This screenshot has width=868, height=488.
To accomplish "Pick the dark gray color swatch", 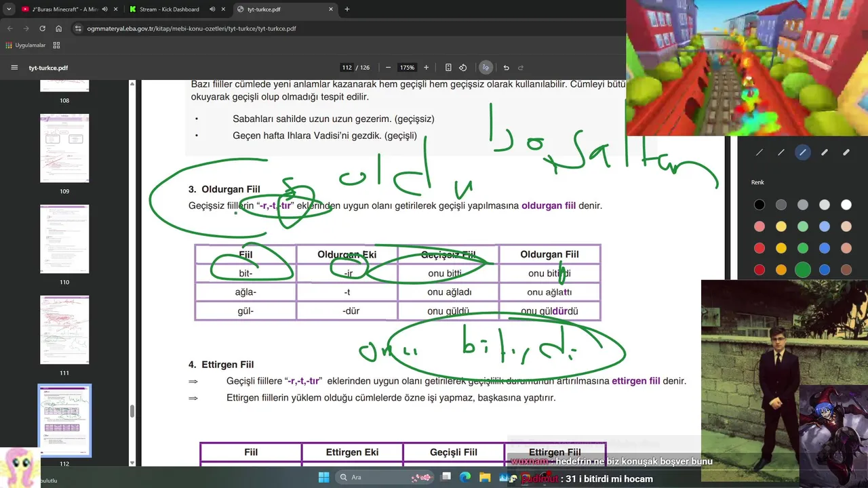I will tap(781, 205).
